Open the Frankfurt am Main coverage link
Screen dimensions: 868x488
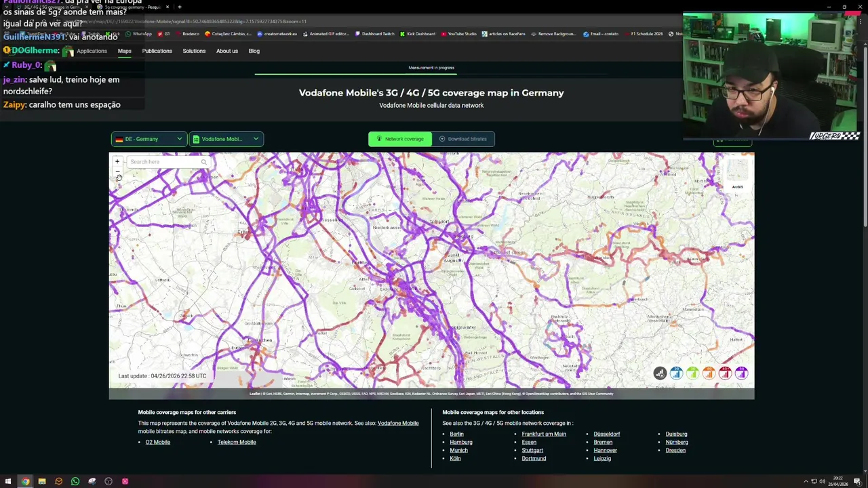click(x=544, y=434)
